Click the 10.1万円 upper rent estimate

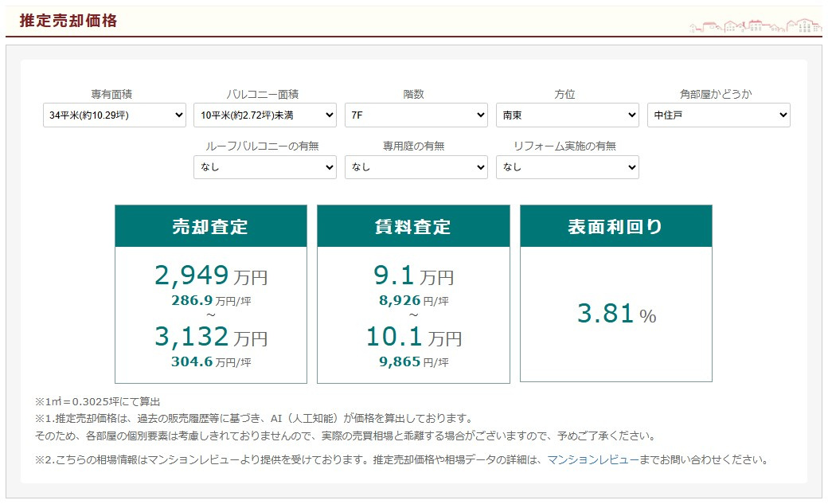point(413,338)
